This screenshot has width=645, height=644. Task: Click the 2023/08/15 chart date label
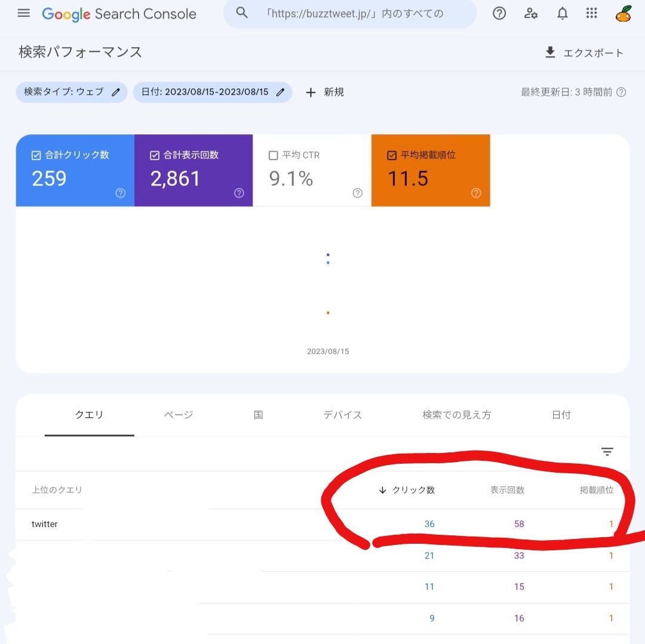click(328, 352)
